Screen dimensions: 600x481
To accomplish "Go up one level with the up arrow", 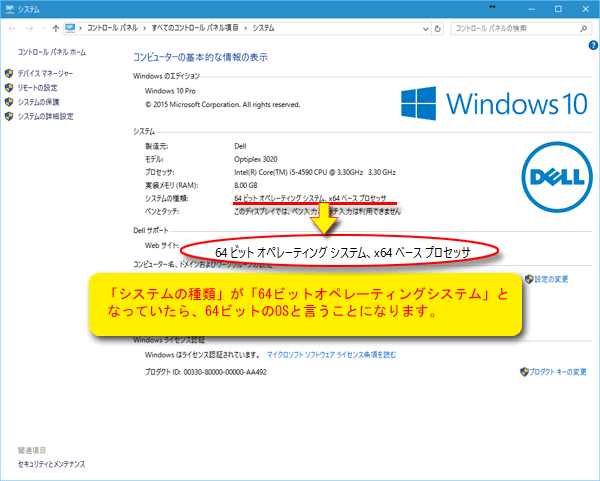I will click(x=56, y=28).
